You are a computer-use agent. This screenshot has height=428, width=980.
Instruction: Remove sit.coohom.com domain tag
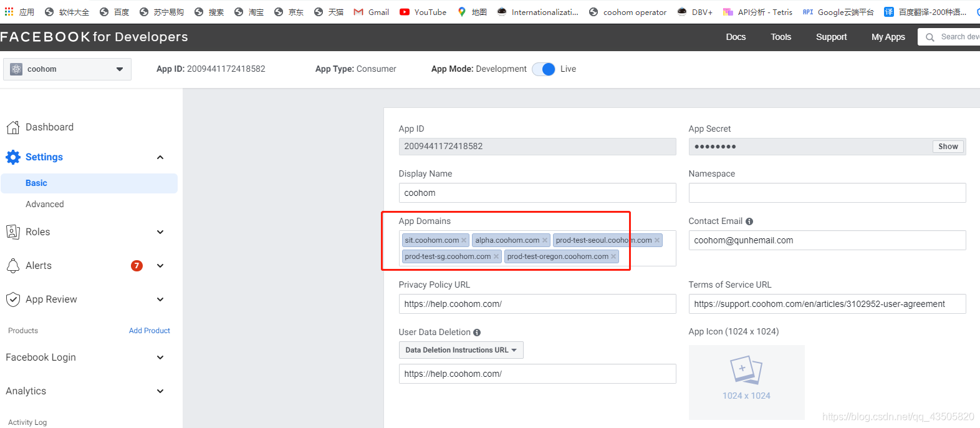(x=464, y=240)
